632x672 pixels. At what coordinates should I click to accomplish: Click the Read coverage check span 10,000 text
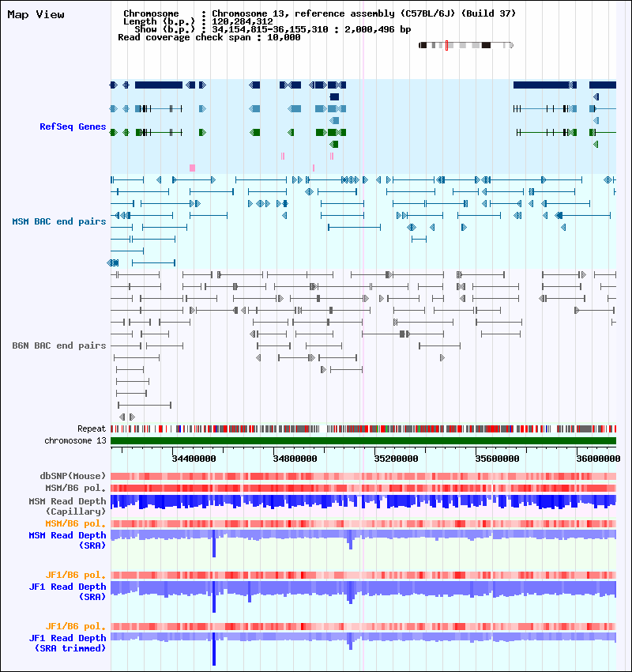[x=209, y=37]
